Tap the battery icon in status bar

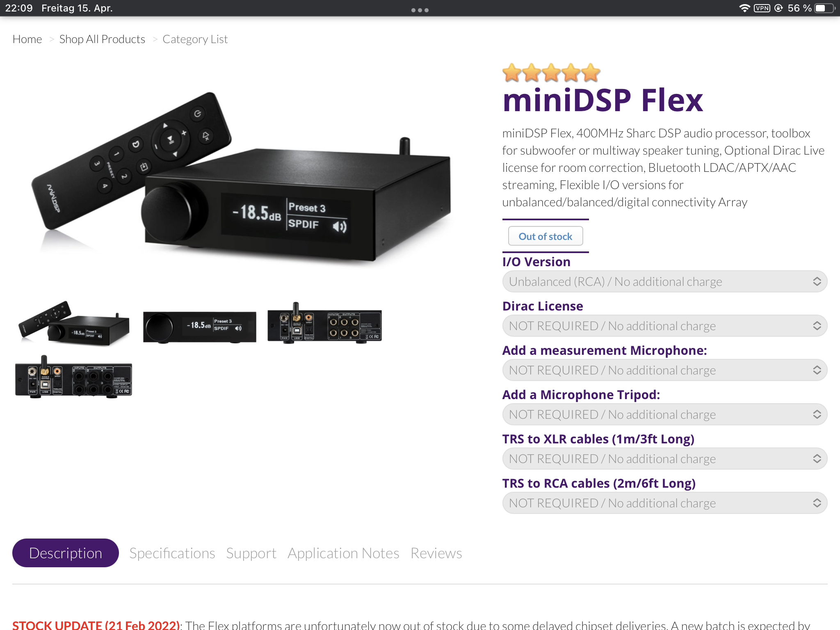pos(825,8)
